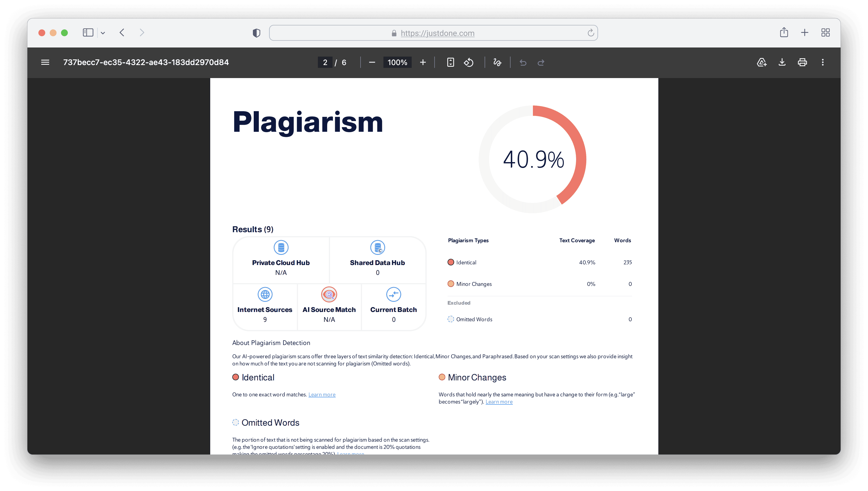Download the PDF report

782,63
